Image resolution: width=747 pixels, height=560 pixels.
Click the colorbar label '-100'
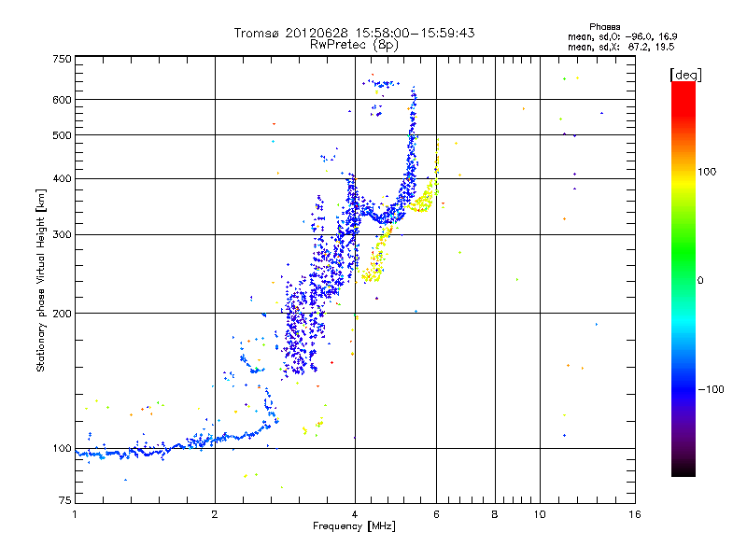click(711, 389)
